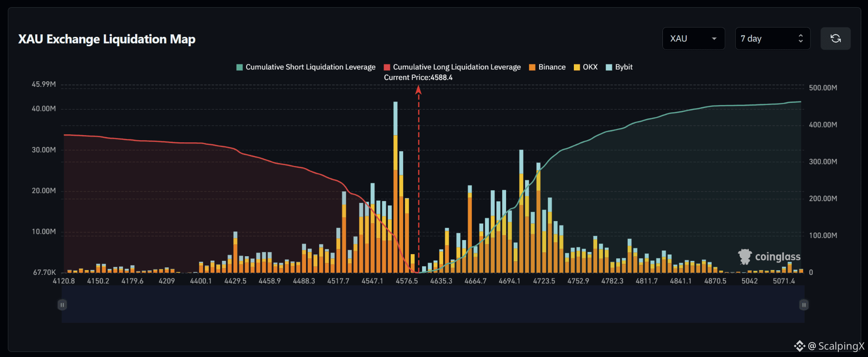Viewport: 868px width, 357px height.
Task: Click inside the chart zoom range bar
Action: (433, 304)
